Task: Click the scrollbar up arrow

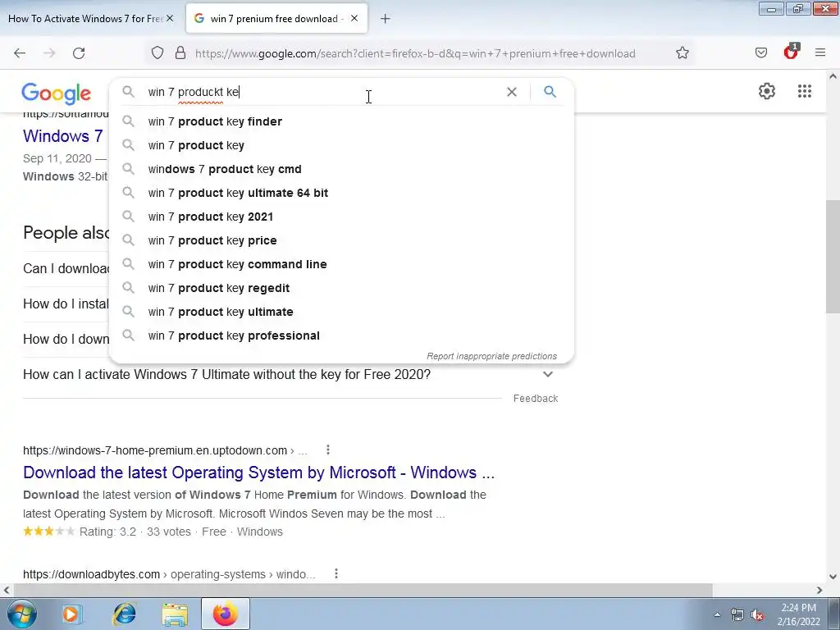Action: click(833, 76)
